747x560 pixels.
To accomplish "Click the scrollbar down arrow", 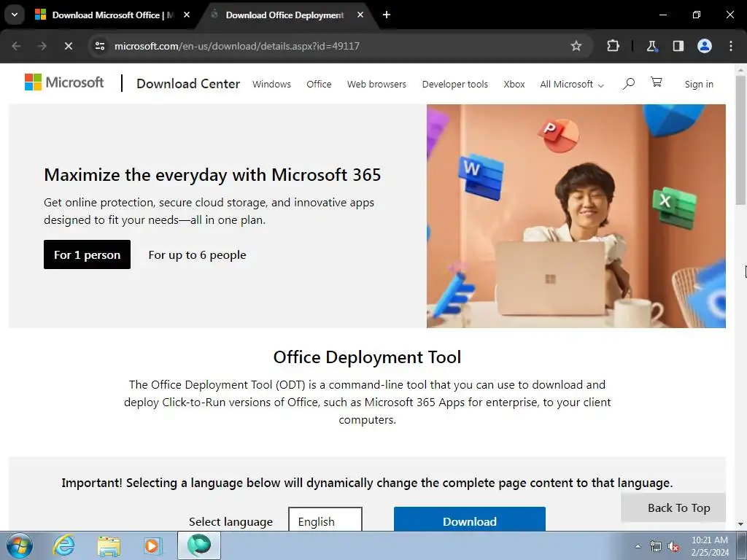I will pos(740,524).
